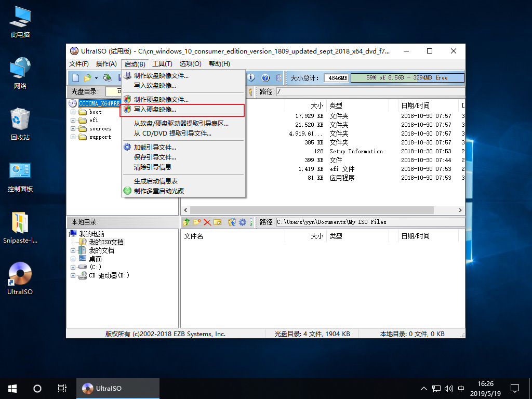Expand the boot folder tree node
The height and width of the screenshot is (399, 532).
pos(73,112)
